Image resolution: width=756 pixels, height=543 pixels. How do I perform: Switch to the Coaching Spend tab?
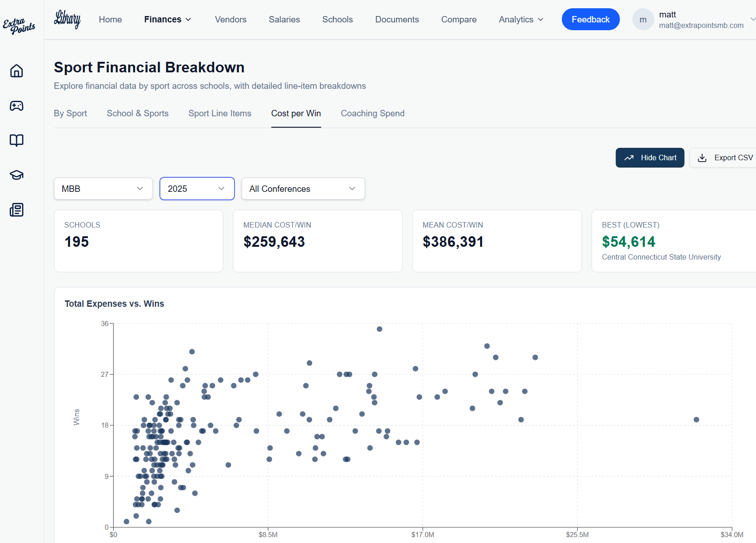(x=373, y=113)
